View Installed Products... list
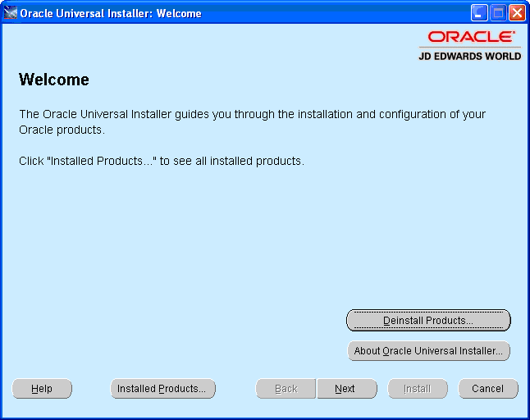 162,389
